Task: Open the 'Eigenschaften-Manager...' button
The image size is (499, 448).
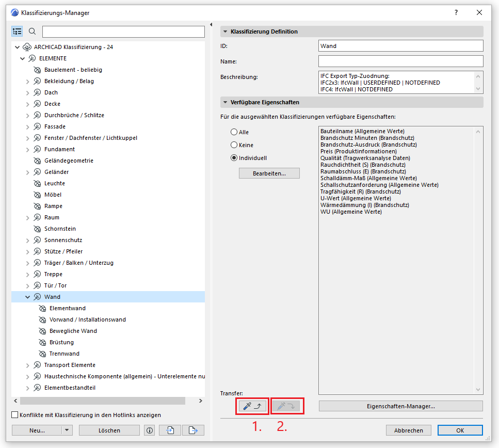Action: click(x=400, y=406)
